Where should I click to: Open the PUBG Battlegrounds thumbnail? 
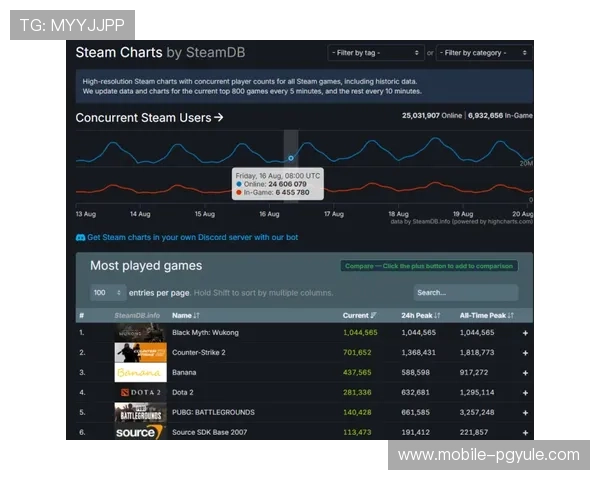pos(140,412)
